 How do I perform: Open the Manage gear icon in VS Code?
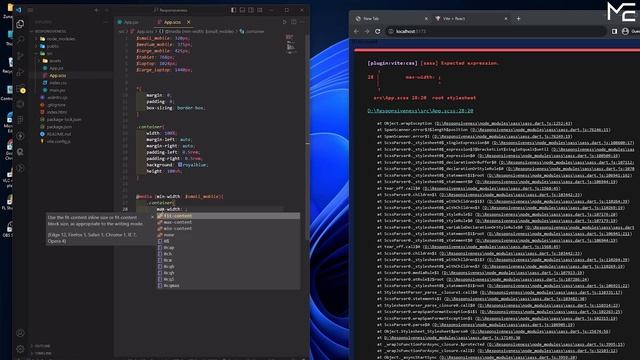click(20, 349)
